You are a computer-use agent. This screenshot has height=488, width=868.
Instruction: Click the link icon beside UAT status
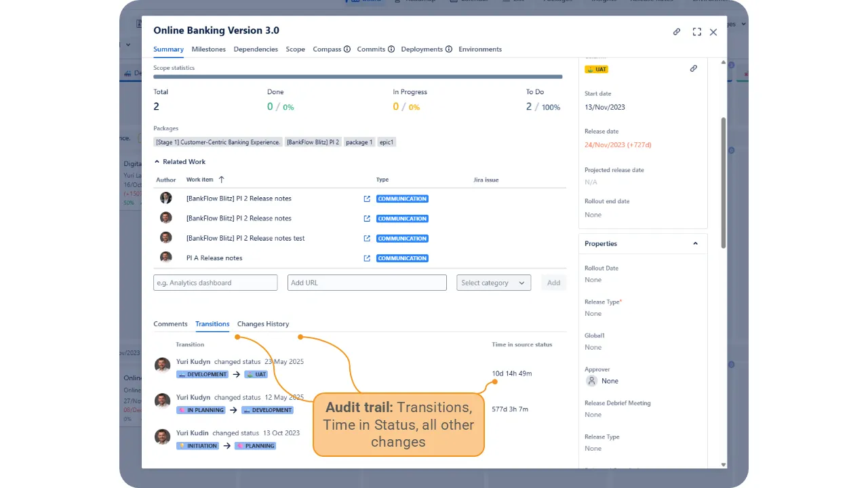693,68
